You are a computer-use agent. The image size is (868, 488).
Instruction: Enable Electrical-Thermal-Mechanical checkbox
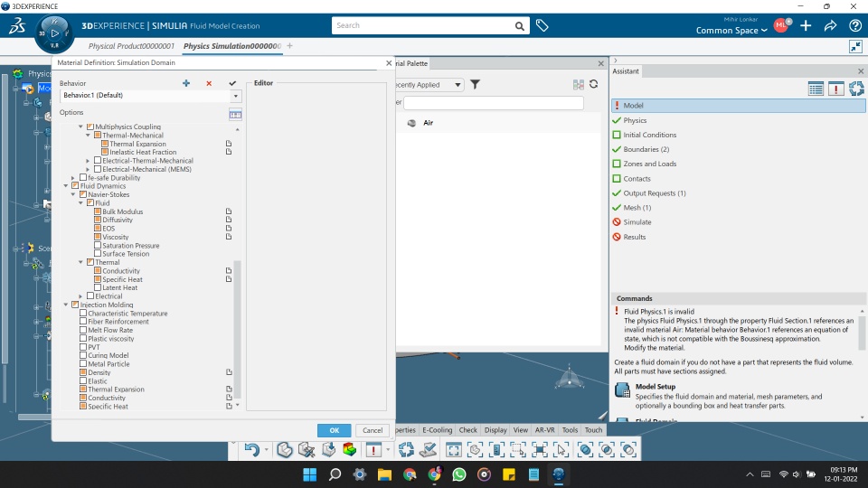click(x=98, y=161)
